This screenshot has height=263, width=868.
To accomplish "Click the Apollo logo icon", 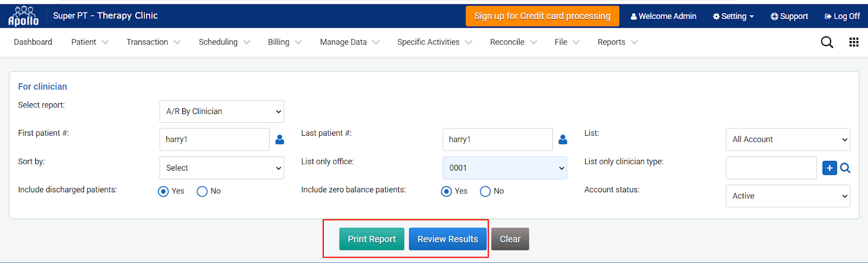I will click(23, 16).
